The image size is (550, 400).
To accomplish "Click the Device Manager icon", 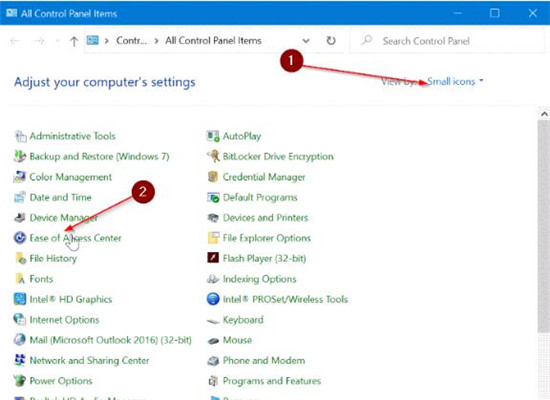I will 20,218.
